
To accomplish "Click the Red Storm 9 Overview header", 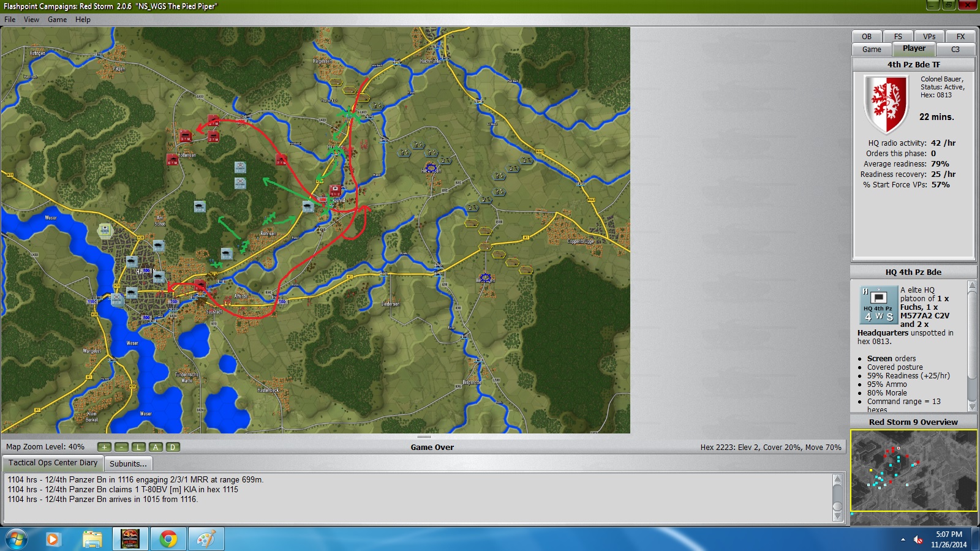I will (913, 422).
